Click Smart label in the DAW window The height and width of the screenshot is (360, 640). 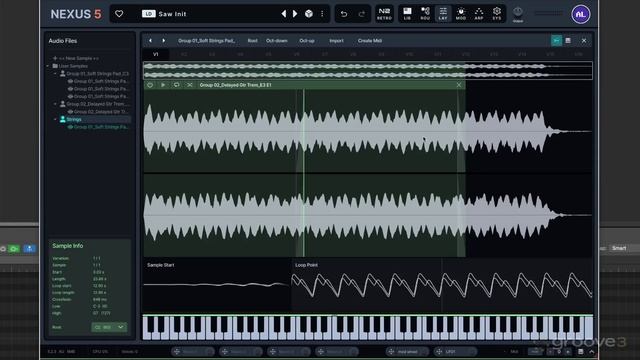pos(619,248)
